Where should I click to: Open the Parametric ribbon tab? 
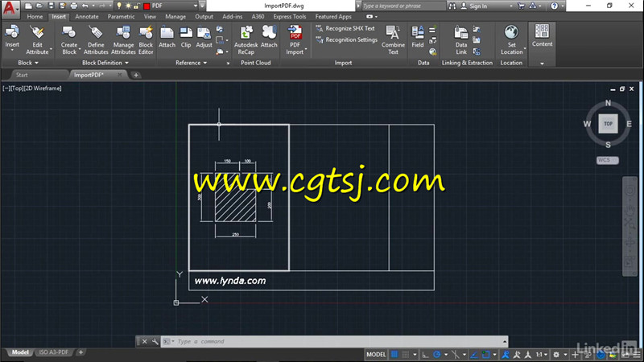coord(122,17)
